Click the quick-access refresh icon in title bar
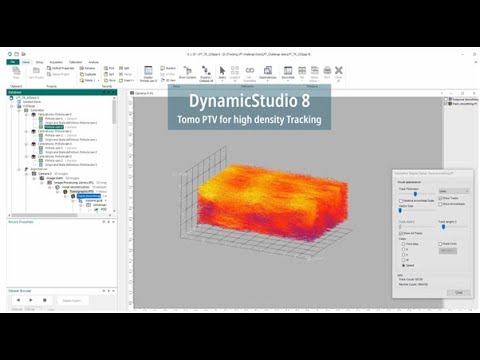Image resolution: width=480 pixels, height=360 pixels. [10, 54]
